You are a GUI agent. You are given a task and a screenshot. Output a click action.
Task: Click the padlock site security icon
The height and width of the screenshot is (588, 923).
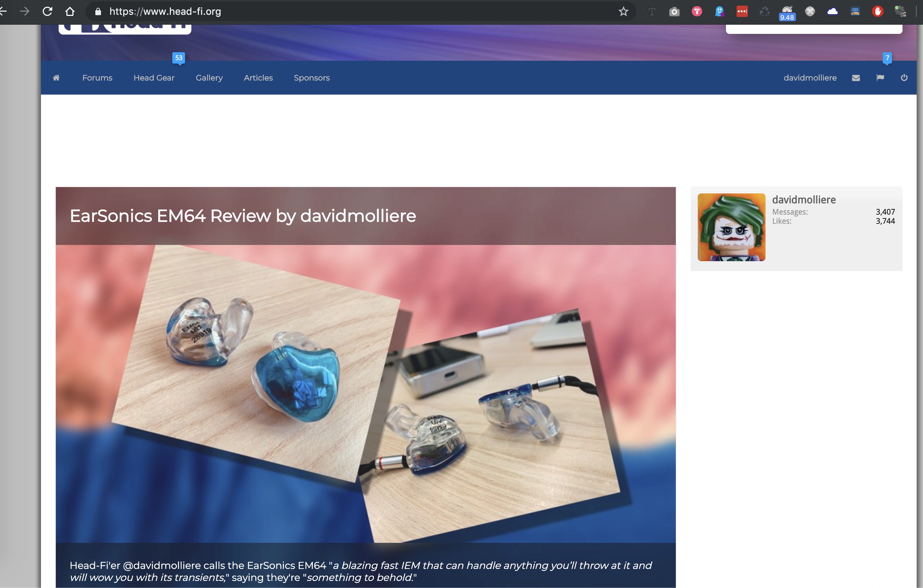[98, 12]
